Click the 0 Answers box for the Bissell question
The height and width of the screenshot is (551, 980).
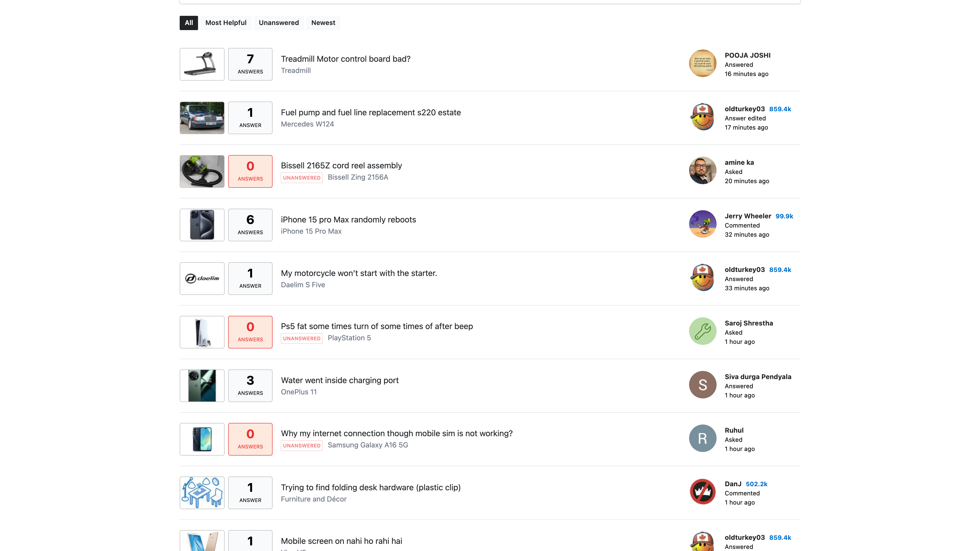coord(250,171)
